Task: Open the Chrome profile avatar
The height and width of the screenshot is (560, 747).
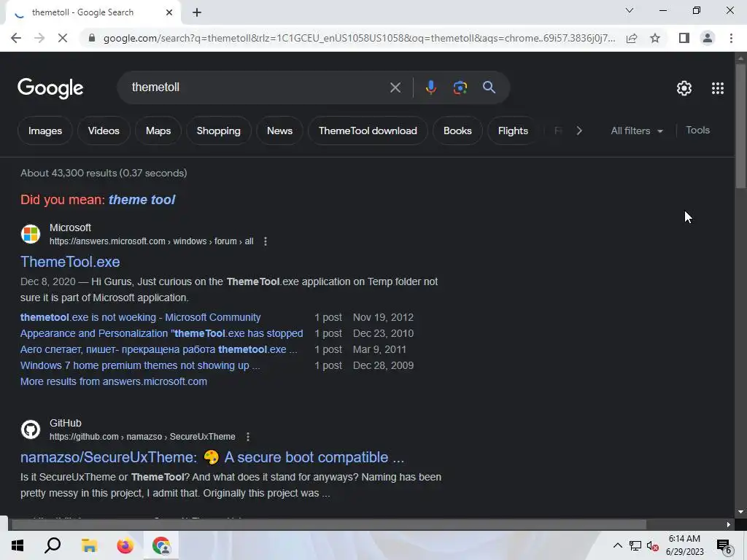Action: 708,38
